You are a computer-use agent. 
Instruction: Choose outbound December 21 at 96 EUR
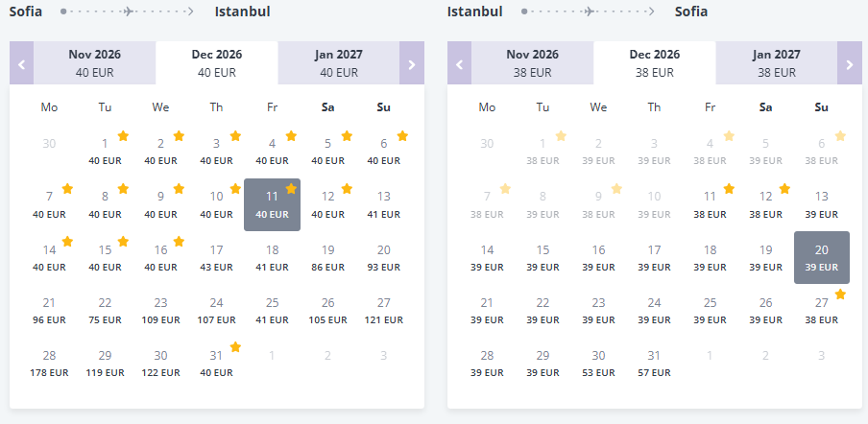click(x=49, y=311)
